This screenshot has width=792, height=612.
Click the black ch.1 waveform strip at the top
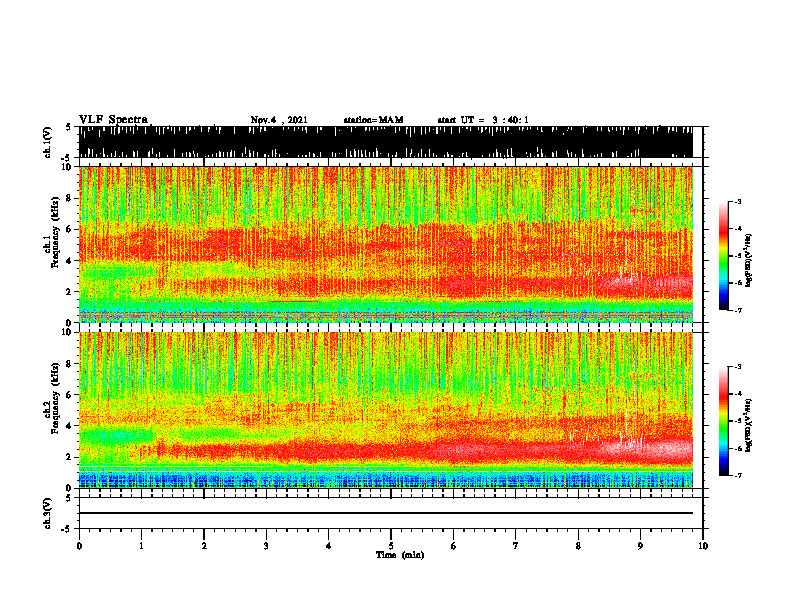(385, 142)
